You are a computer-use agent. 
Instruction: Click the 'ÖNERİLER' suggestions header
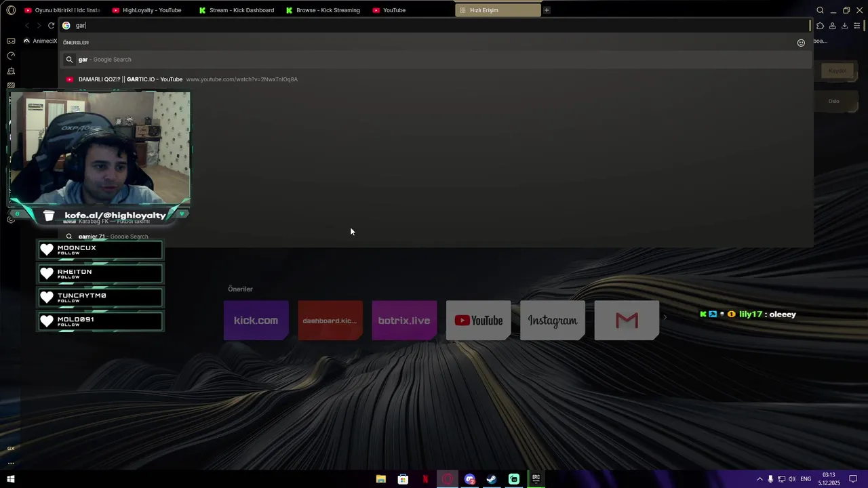tap(76, 43)
